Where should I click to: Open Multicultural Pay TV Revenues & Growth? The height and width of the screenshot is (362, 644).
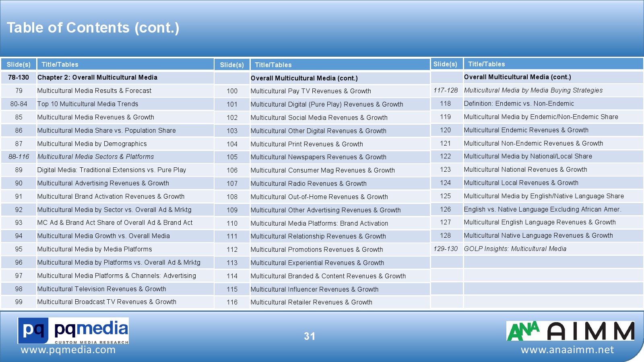pos(310,91)
